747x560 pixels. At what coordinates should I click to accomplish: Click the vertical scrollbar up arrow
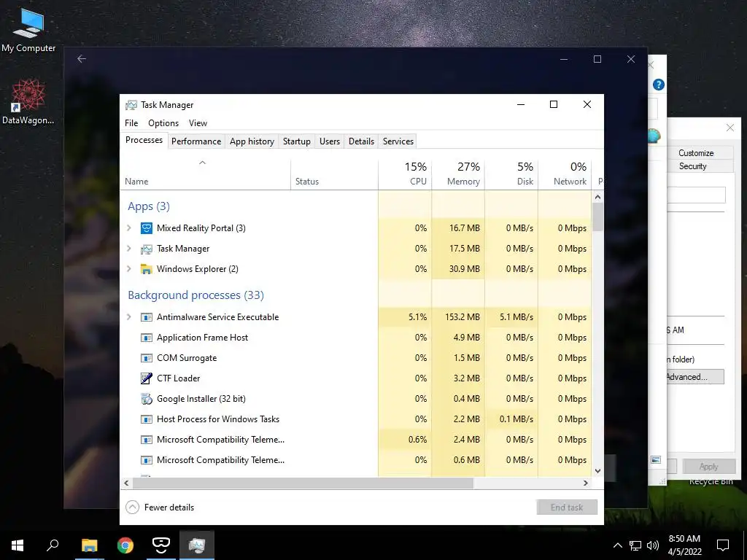pyautogui.click(x=598, y=197)
